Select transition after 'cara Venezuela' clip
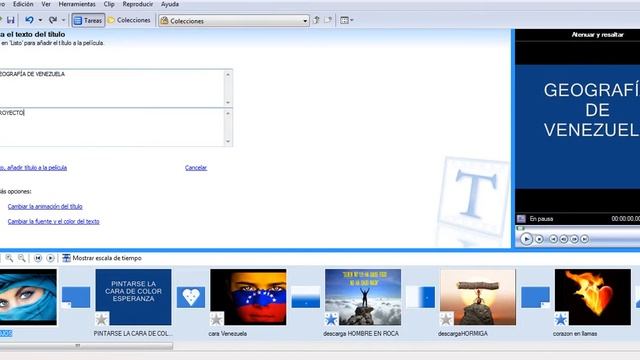This screenshot has width=640, height=360. (306, 297)
